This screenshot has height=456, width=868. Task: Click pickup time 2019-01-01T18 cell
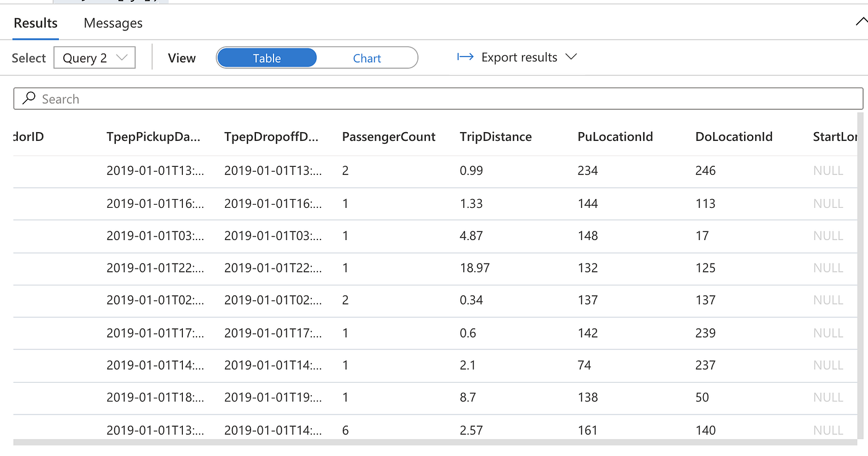(156, 398)
